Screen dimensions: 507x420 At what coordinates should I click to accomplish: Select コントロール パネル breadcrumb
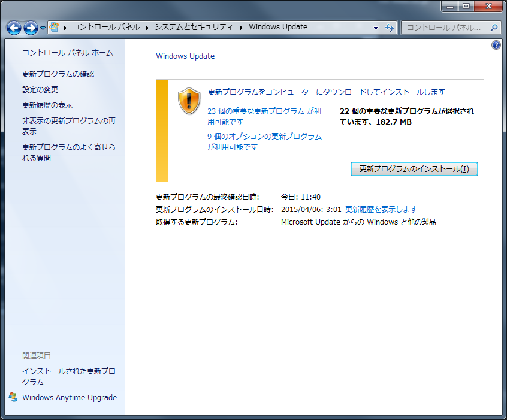pyautogui.click(x=106, y=27)
